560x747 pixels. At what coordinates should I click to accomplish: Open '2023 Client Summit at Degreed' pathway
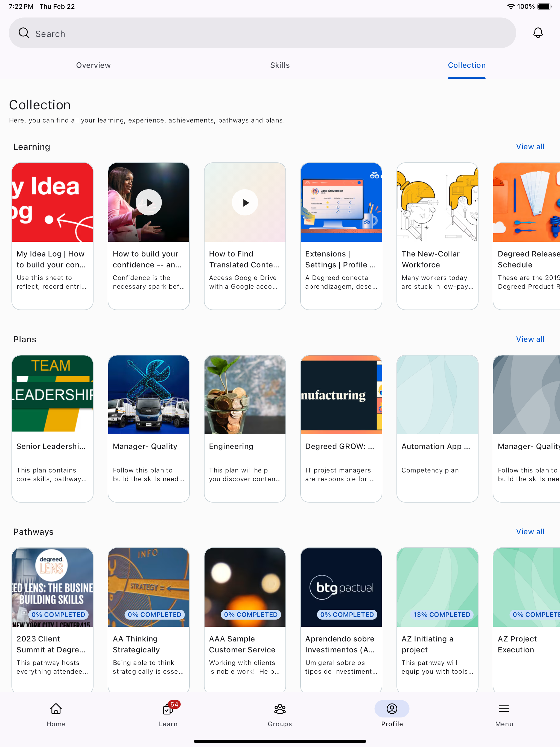[52, 620]
